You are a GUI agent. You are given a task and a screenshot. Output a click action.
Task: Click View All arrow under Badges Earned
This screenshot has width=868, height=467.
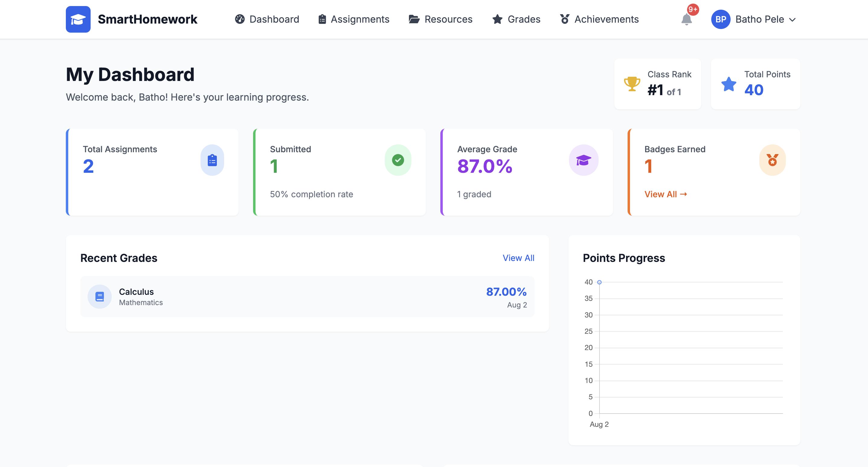click(665, 194)
